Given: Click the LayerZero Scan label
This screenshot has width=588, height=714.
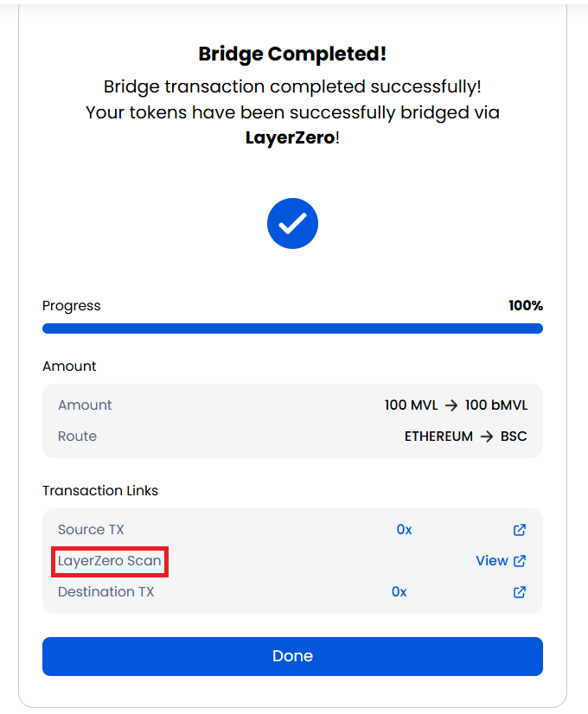Looking at the screenshot, I should 110,561.
